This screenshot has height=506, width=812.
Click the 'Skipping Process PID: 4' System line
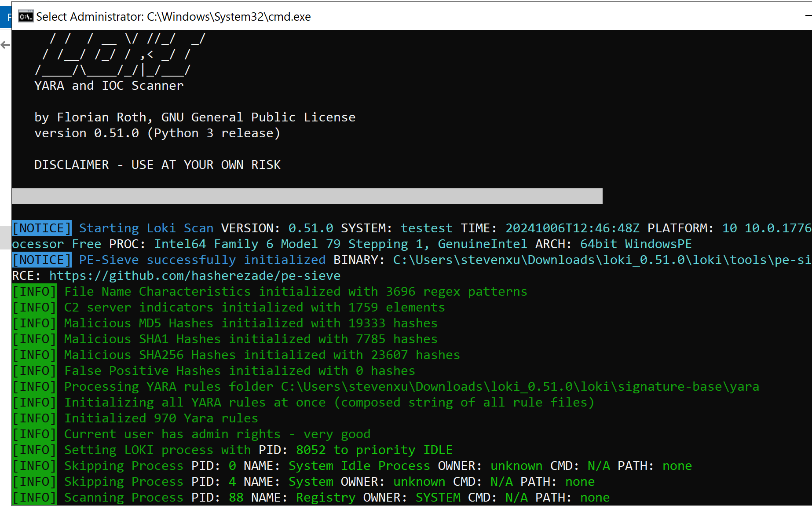coord(304,481)
